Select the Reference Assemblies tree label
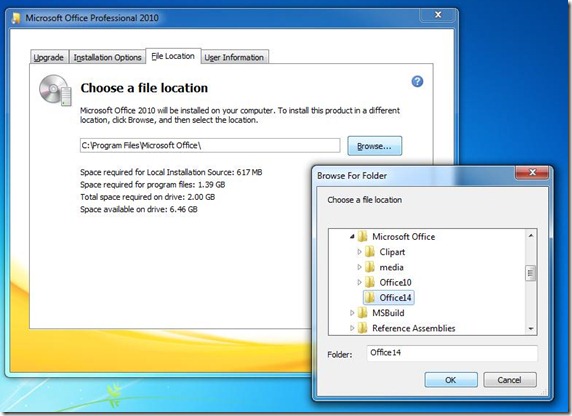Screen dimensions: 572x416 [414, 328]
